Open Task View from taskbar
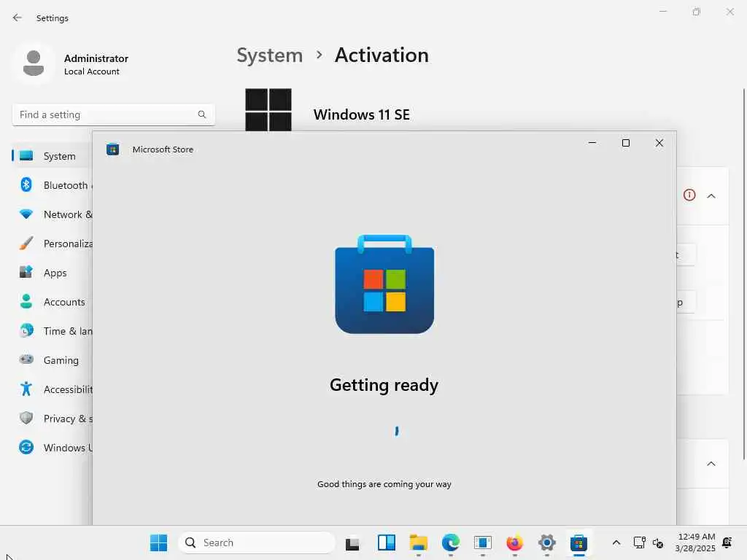The width and height of the screenshot is (747, 560). (352, 542)
